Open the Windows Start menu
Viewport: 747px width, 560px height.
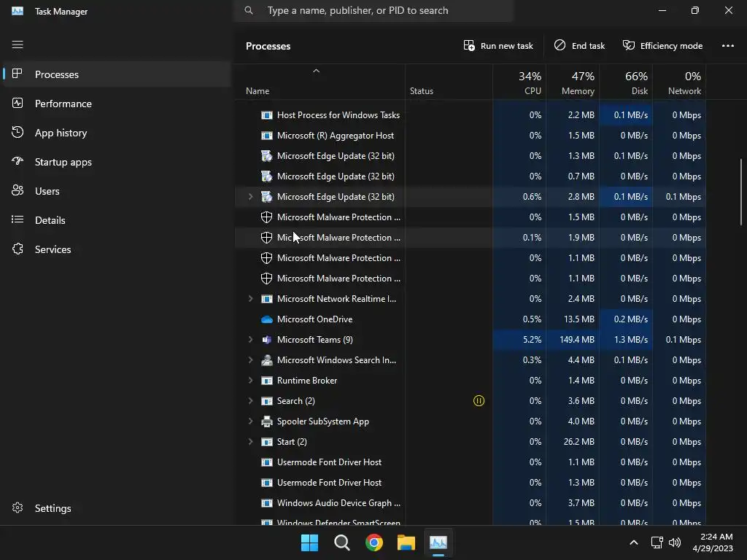[x=309, y=542]
